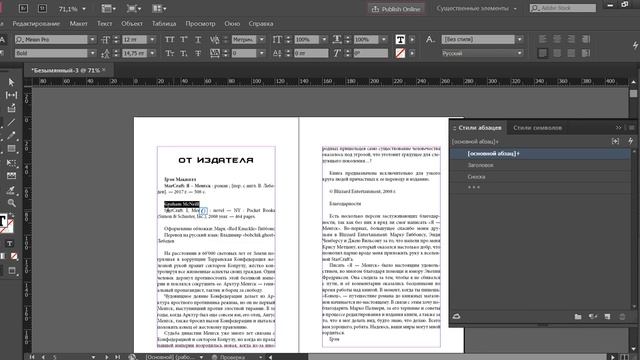
Task: Go to next page arrow in status bar
Action: click(107, 357)
